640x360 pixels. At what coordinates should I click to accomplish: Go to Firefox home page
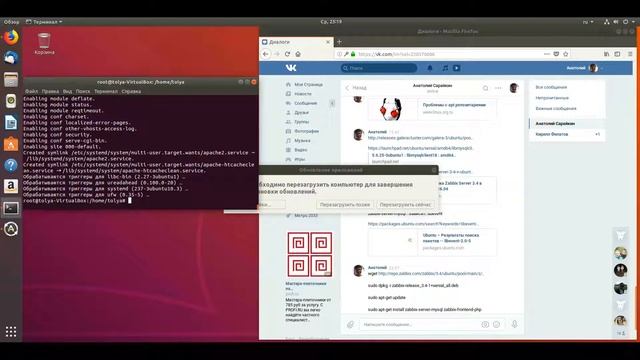pyautogui.click(x=298, y=54)
